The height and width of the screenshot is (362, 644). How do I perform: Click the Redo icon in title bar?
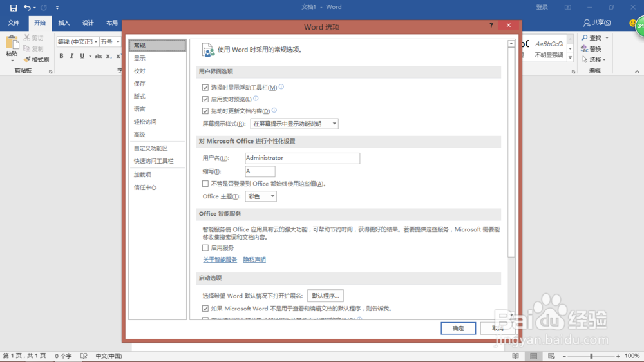44,7
